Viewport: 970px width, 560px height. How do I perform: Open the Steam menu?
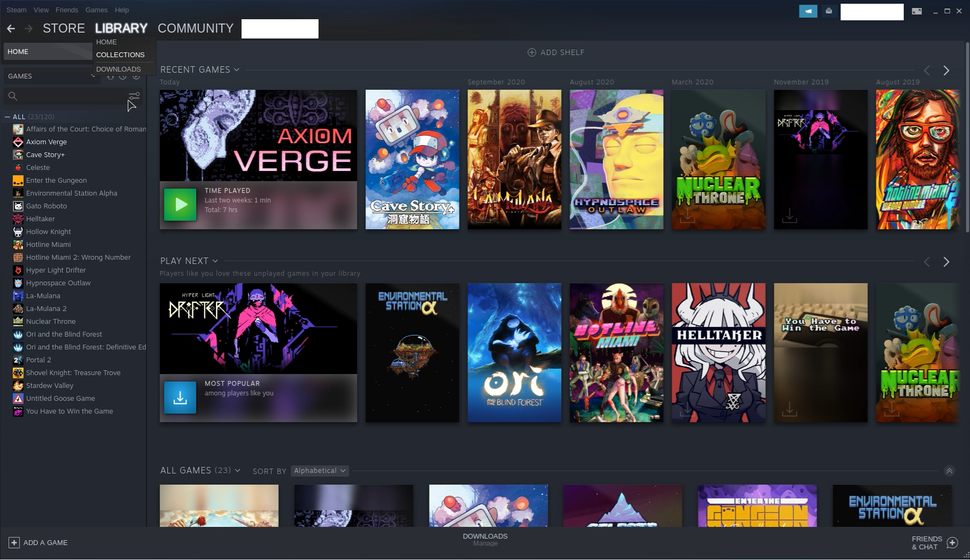(x=16, y=10)
